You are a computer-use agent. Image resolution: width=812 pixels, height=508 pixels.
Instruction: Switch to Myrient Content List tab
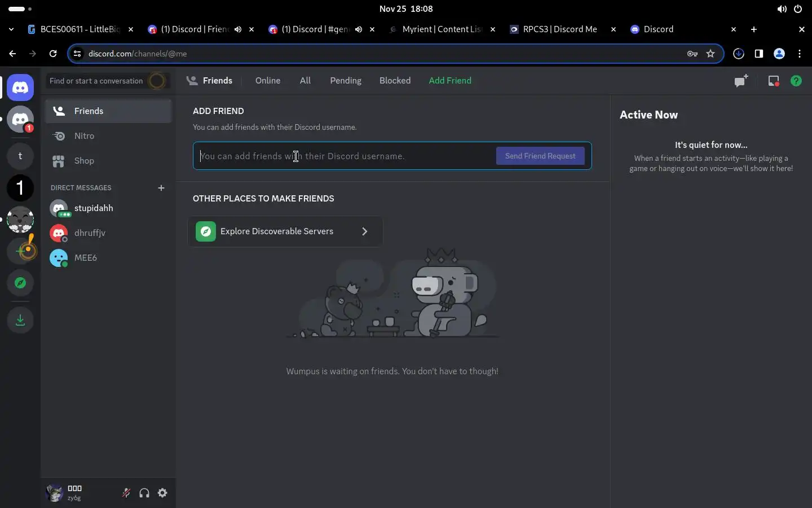pyautogui.click(x=442, y=29)
